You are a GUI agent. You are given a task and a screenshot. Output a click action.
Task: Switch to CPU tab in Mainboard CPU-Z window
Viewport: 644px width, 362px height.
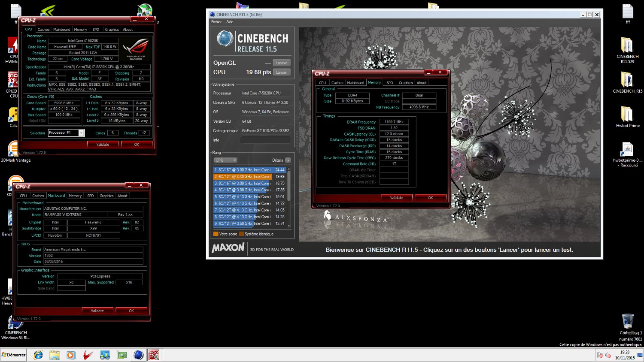[x=23, y=196]
